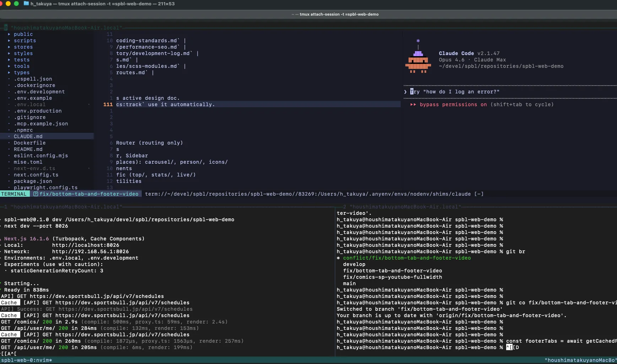The height and width of the screenshot is (364, 617).
Task: Click the green maximize window button
Action: tap(16, 4)
